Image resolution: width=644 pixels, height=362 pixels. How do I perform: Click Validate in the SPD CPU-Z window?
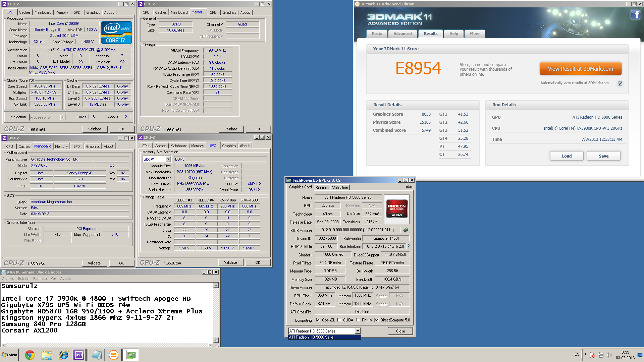[230, 262]
